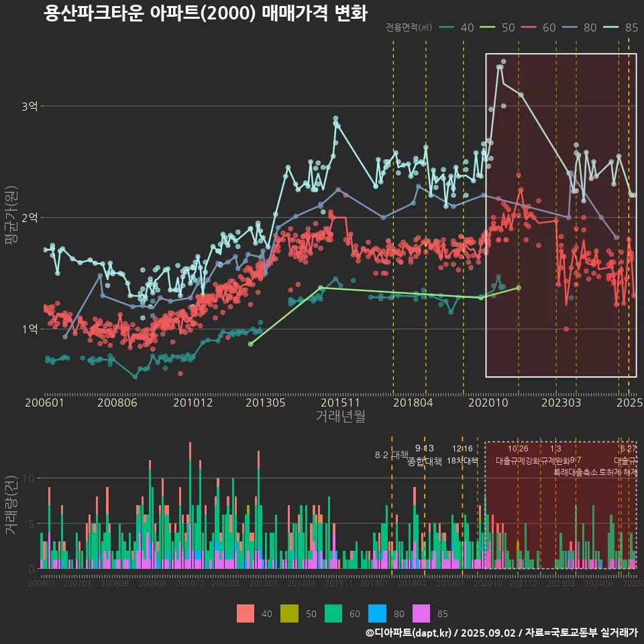Select the 9·13 종합대책 policy annotation
Viewport: 644px width, 644px height.
pyautogui.click(x=424, y=455)
